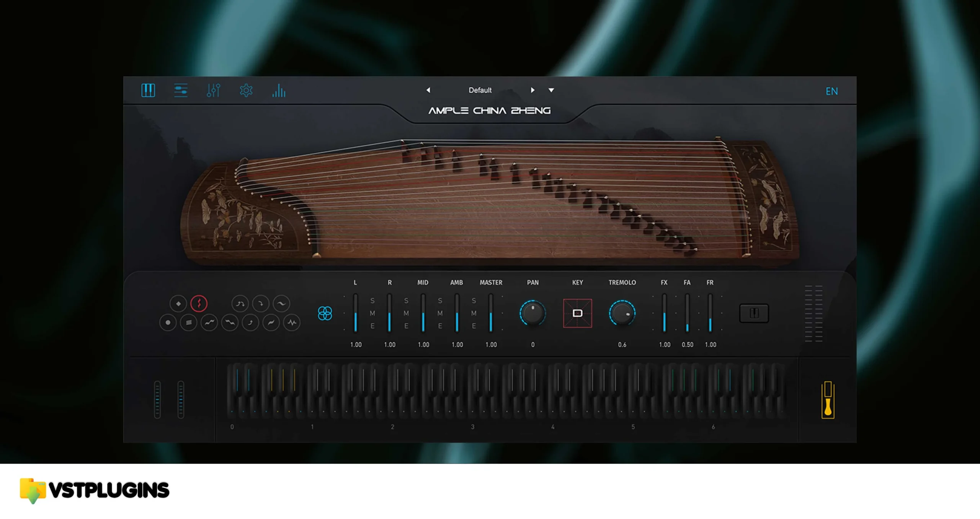The height and width of the screenshot is (519, 980).
Task: Select the tilde wave articulation icon
Action: (281, 304)
